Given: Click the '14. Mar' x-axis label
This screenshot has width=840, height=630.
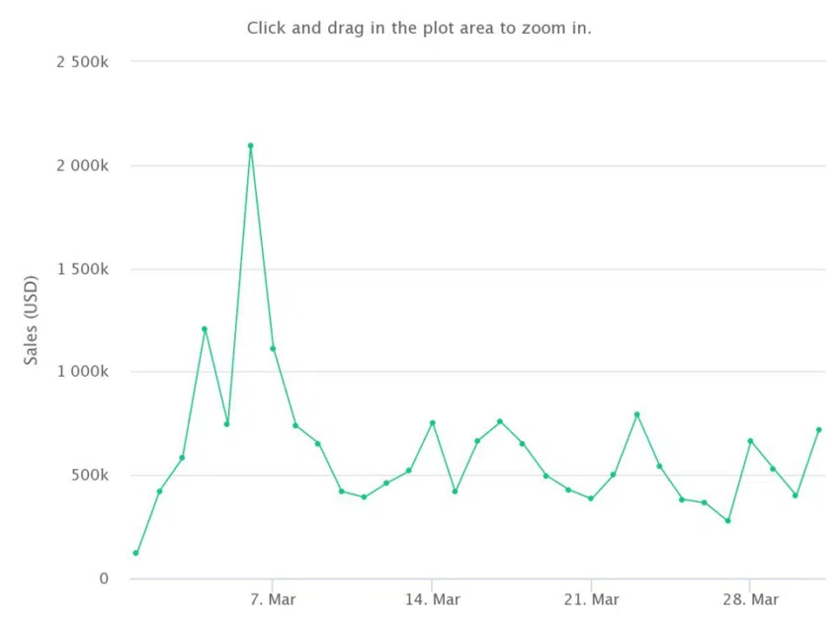Looking at the screenshot, I should [432, 599].
